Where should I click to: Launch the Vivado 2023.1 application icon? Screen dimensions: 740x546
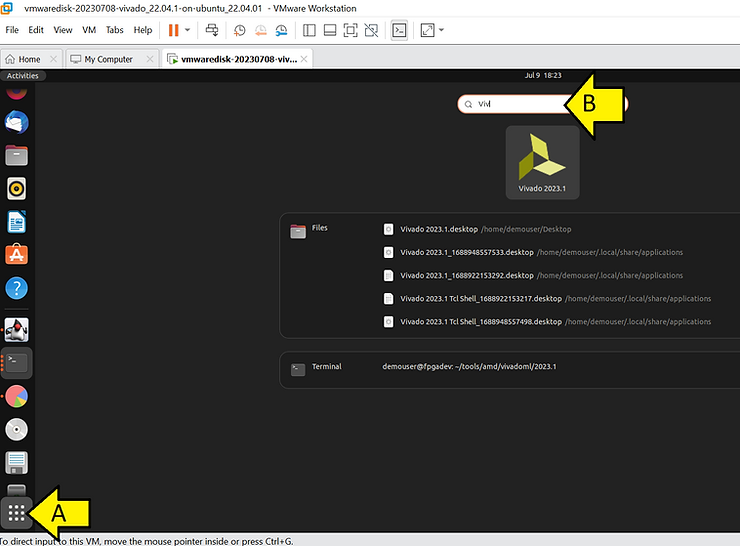click(x=543, y=160)
